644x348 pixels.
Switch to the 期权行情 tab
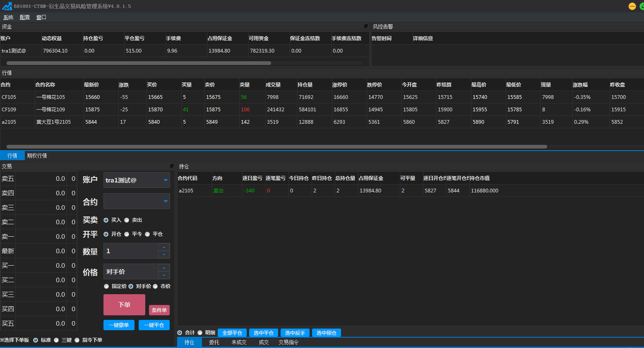click(x=37, y=156)
